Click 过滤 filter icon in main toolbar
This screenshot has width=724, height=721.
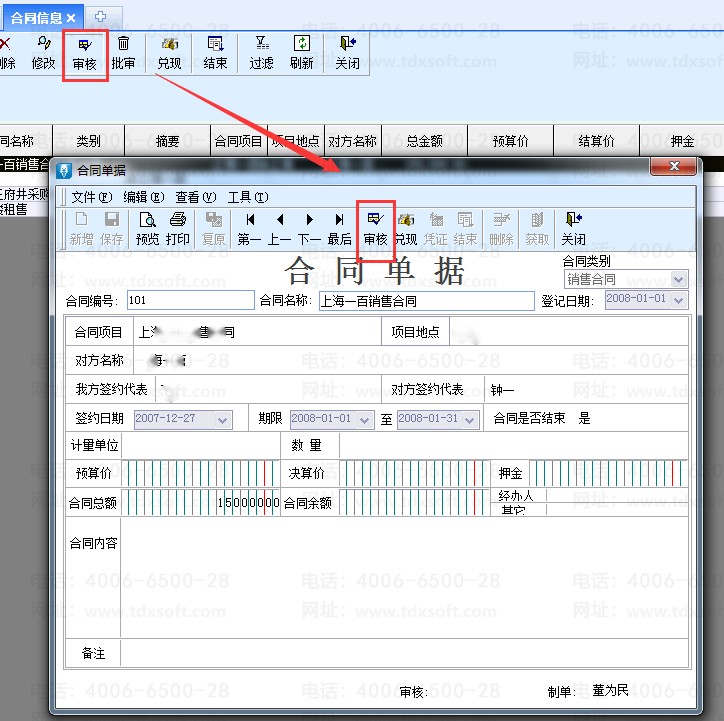click(261, 53)
